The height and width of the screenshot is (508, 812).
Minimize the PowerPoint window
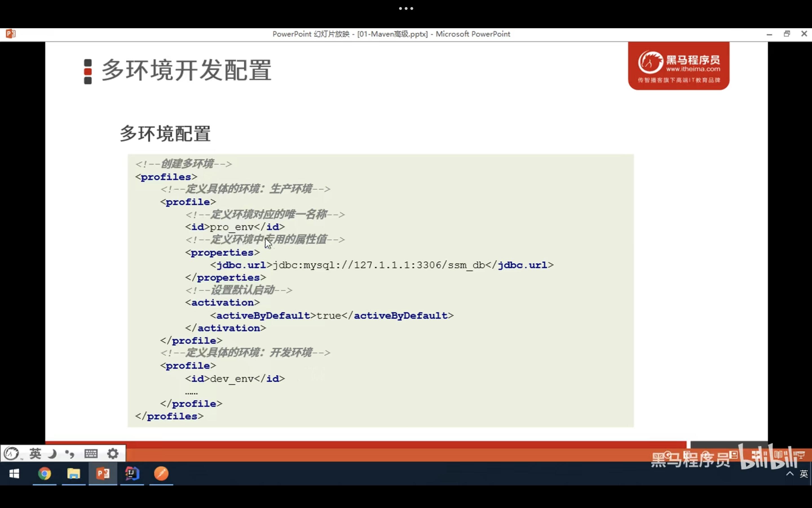point(769,34)
